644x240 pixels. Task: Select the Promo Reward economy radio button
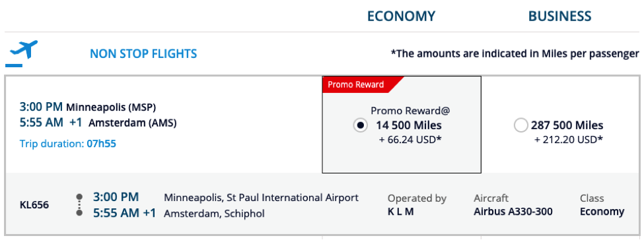361,125
